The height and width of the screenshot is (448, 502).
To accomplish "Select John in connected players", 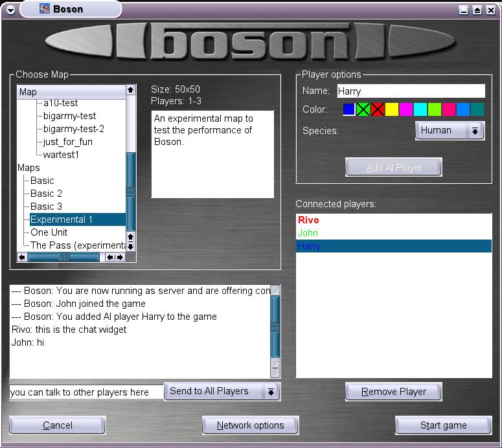I will point(393,233).
